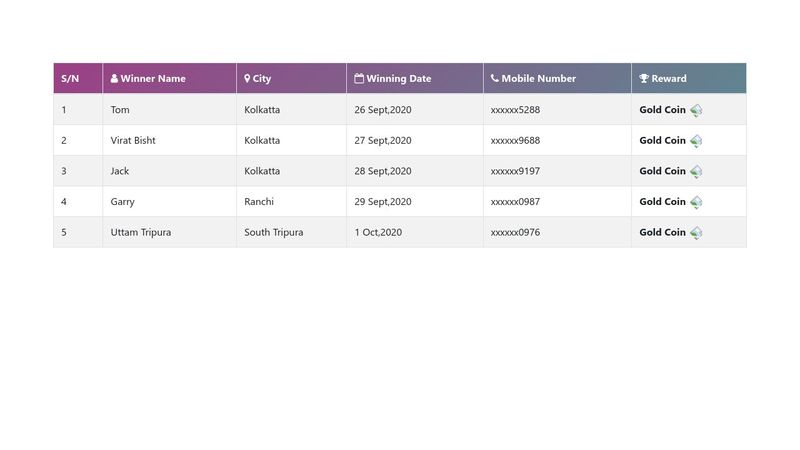800x450 pixels.
Task: Click mobile number xxxxxx9688
Action: click(515, 140)
